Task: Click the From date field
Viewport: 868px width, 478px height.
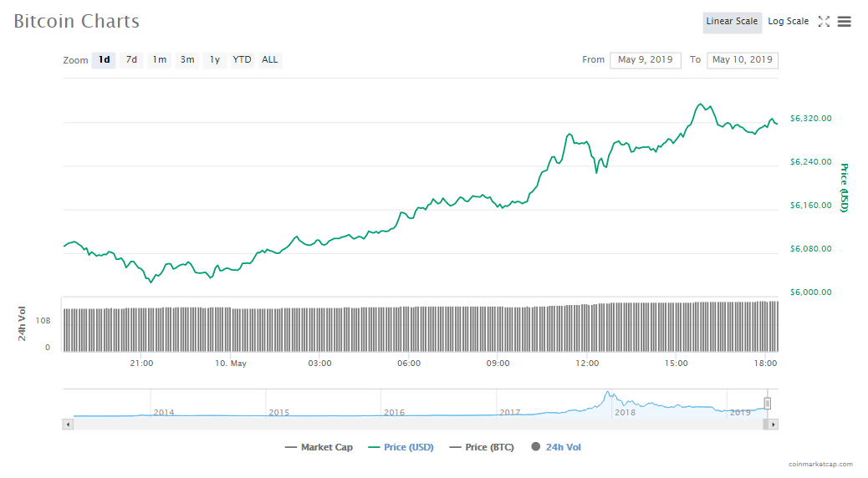Action: tap(646, 60)
